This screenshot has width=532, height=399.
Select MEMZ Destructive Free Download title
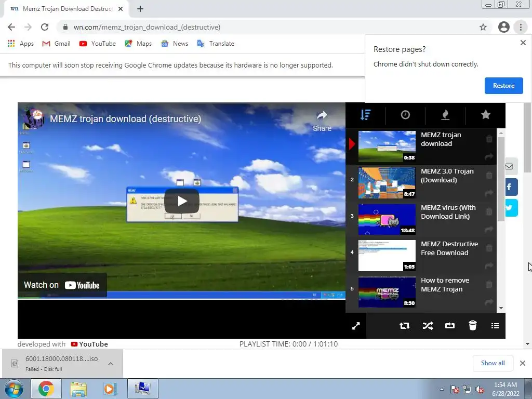pyautogui.click(x=449, y=248)
